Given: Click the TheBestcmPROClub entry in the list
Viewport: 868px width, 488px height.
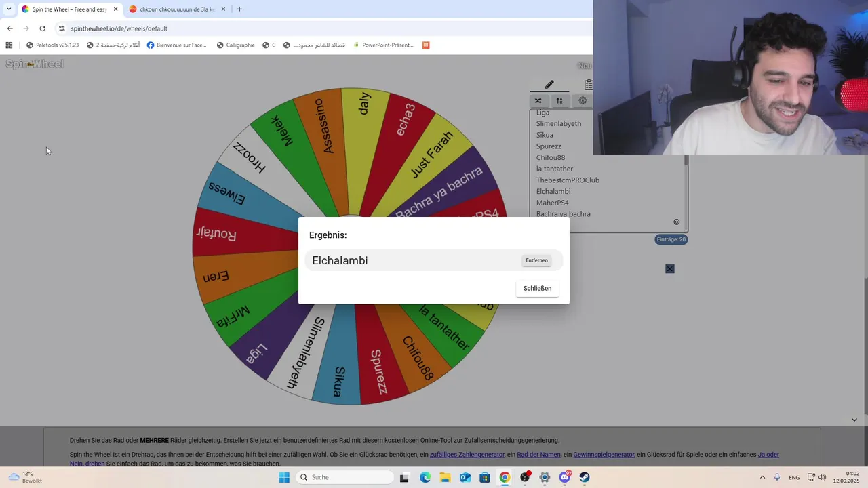Looking at the screenshot, I should (568, 180).
